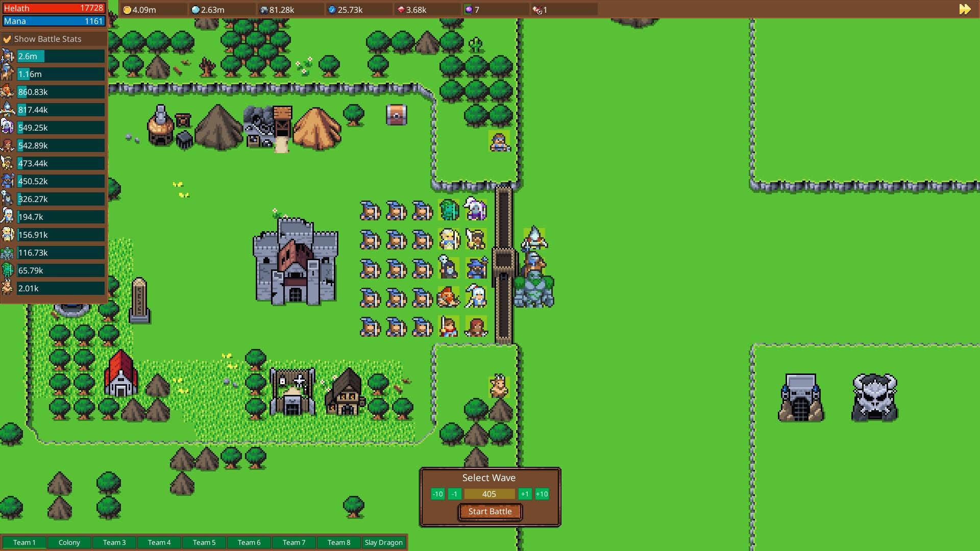Select the Team 8 tab

click(338, 542)
